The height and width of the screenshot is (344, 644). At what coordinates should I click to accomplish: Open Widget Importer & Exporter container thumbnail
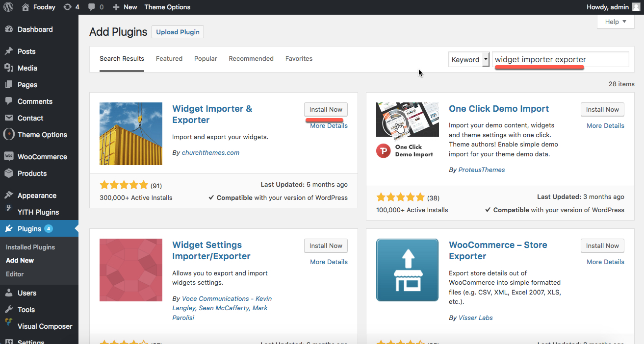131,134
